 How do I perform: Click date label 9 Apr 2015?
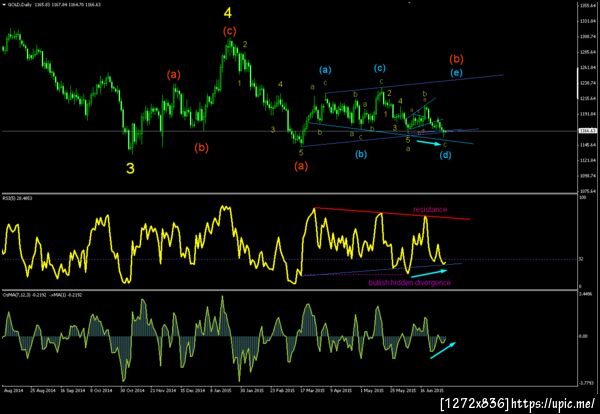click(x=341, y=391)
